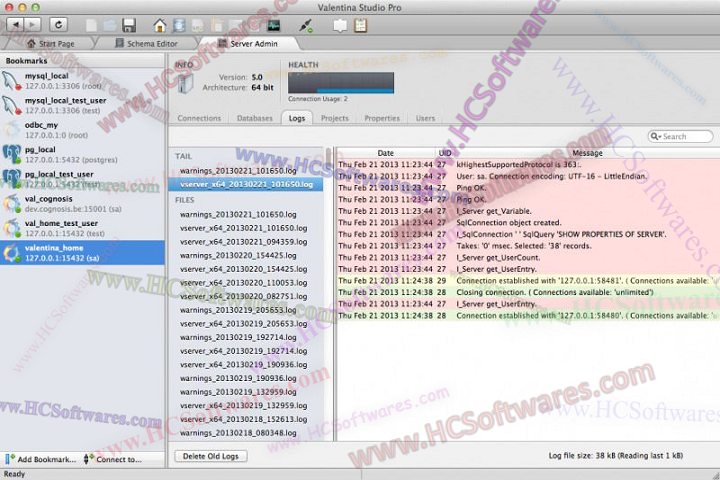Screen dimensions: 720x480
Task: Click in the Search field
Action: click(681, 136)
